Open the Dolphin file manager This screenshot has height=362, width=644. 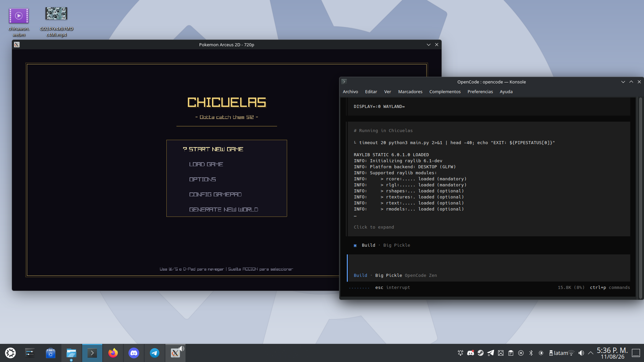[71, 353]
